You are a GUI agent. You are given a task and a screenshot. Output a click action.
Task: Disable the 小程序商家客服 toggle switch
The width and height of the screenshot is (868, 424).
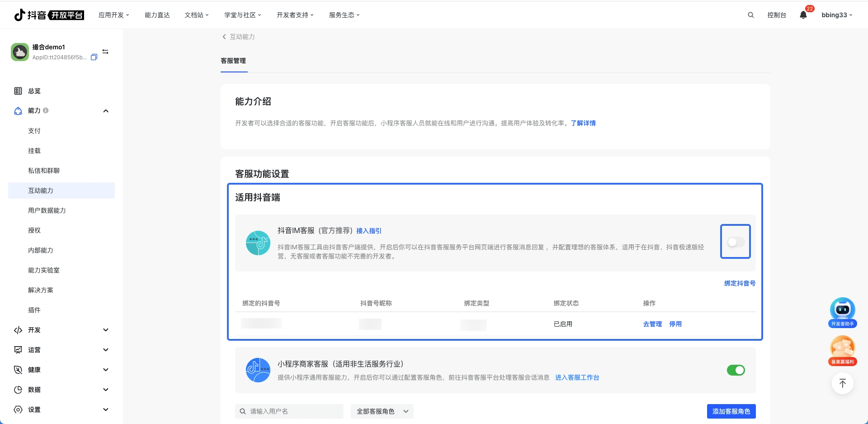click(x=736, y=370)
